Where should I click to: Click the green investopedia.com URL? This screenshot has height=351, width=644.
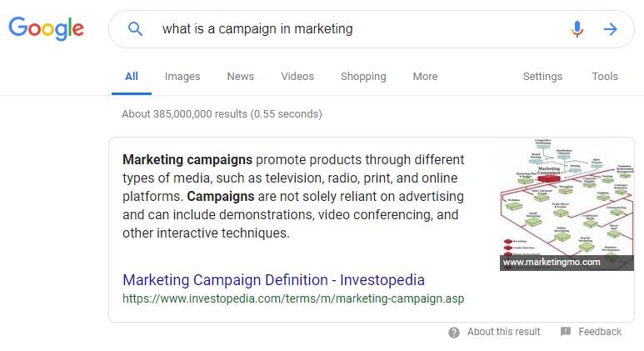(293, 298)
